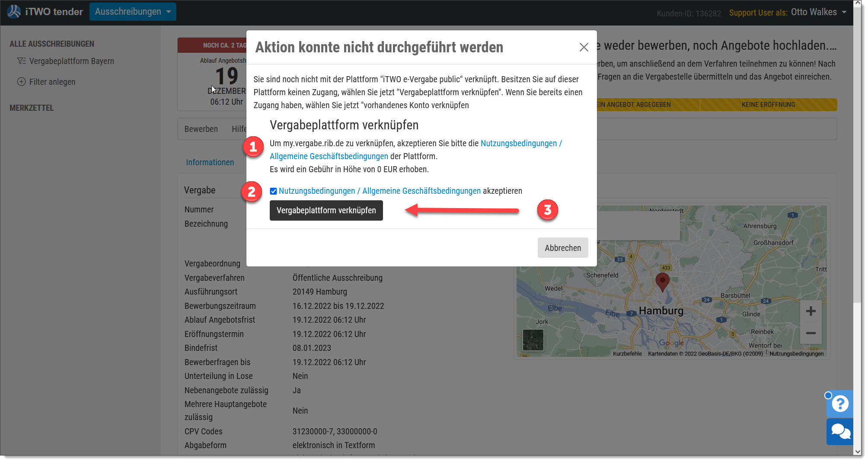Click ALLE AUSSCHREIBUNGEN heading
This screenshot has height=462, width=868.
[x=52, y=44]
